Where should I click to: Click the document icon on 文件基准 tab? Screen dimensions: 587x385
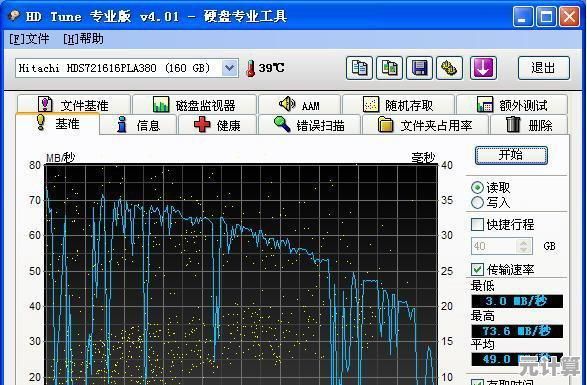[x=45, y=104]
